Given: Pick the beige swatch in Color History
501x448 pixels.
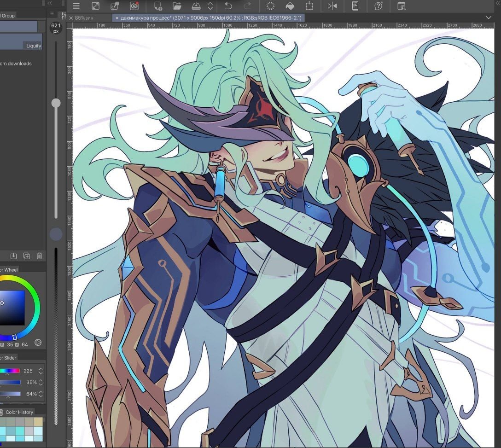Looking at the screenshot, I should coord(38,422).
